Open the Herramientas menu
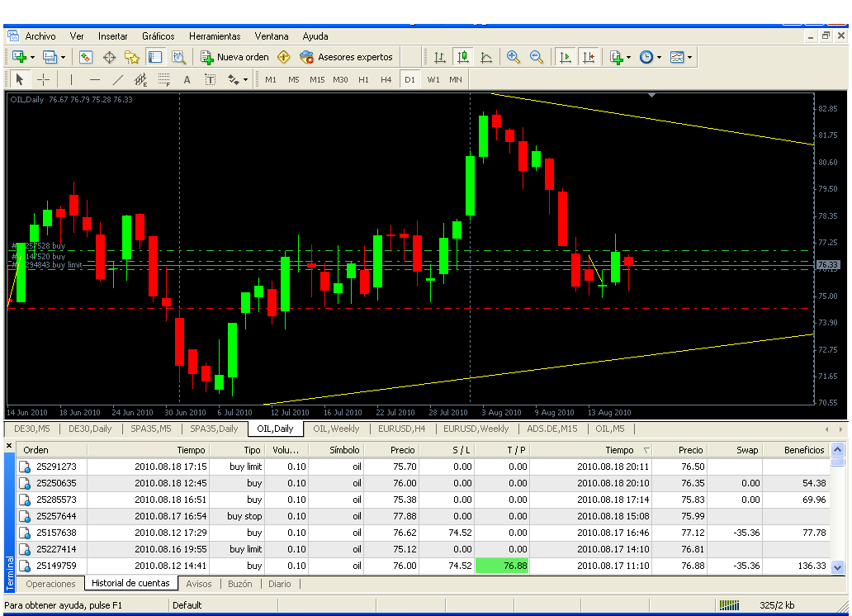Screen dimensions: 852x616 (x=215, y=36)
